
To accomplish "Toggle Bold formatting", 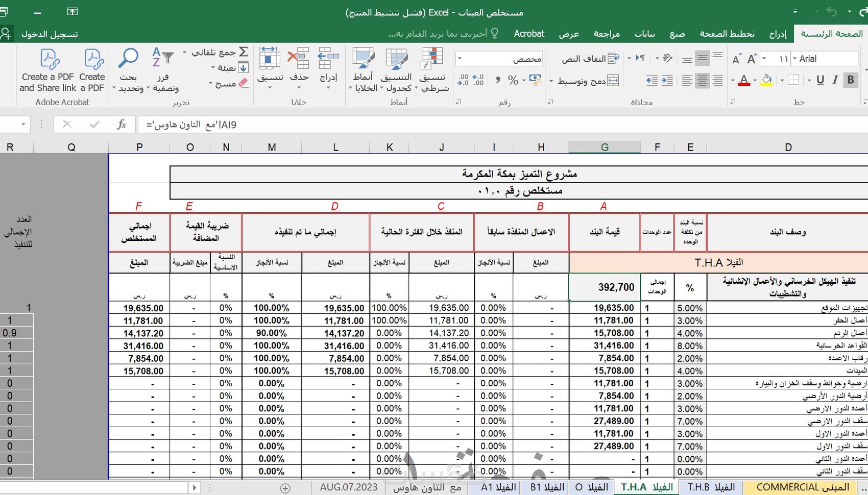I will click(x=851, y=80).
